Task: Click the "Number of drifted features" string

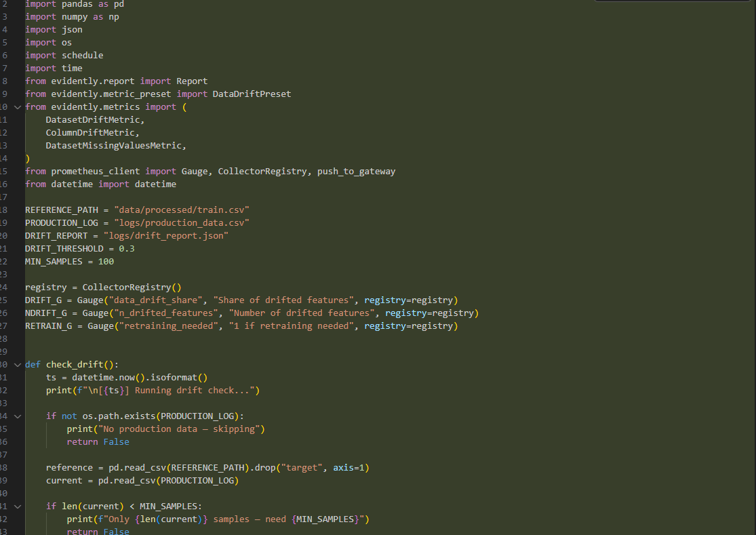Action: (302, 313)
